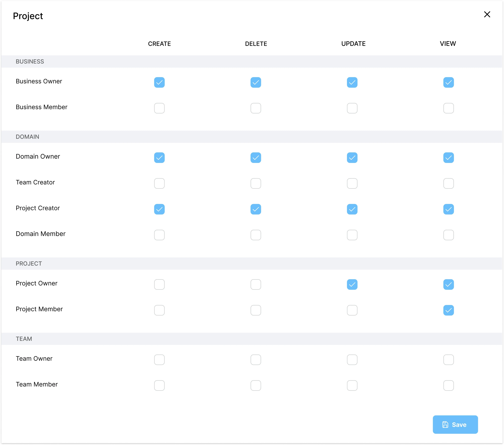Select the Project Owner row label
This screenshot has height=445, width=504.
coord(37,283)
